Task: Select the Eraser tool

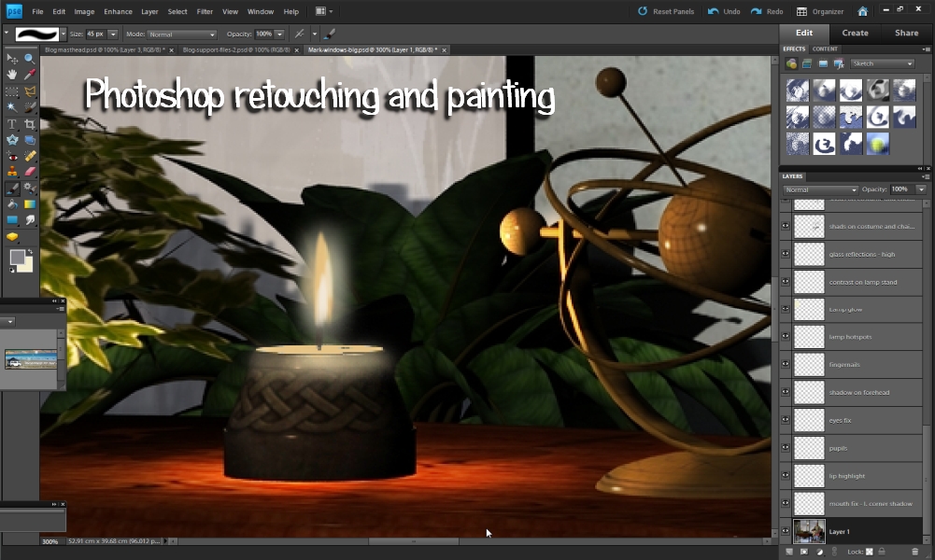Action: pyautogui.click(x=29, y=172)
